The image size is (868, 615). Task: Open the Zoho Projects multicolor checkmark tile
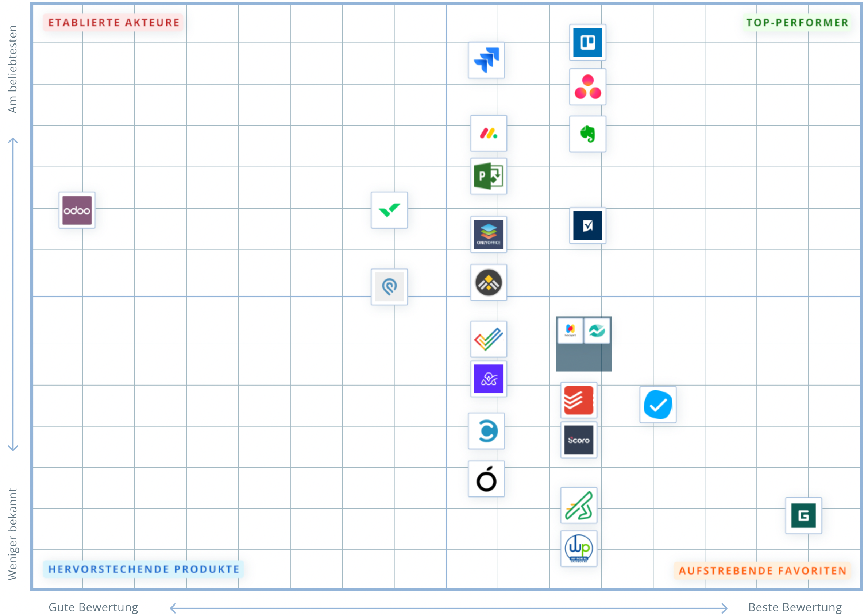pos(489,339)
